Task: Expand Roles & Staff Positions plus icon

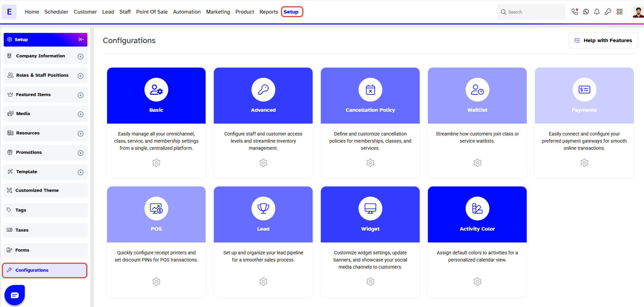Action: coord(80,76)
